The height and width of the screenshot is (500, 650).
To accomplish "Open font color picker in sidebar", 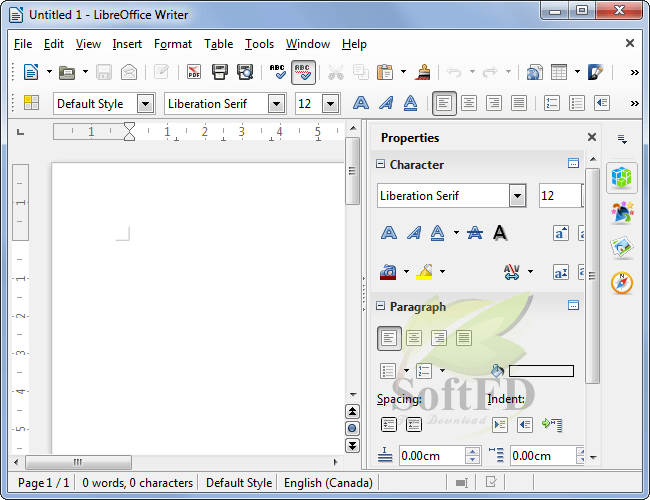I will [x=388, y=272].
